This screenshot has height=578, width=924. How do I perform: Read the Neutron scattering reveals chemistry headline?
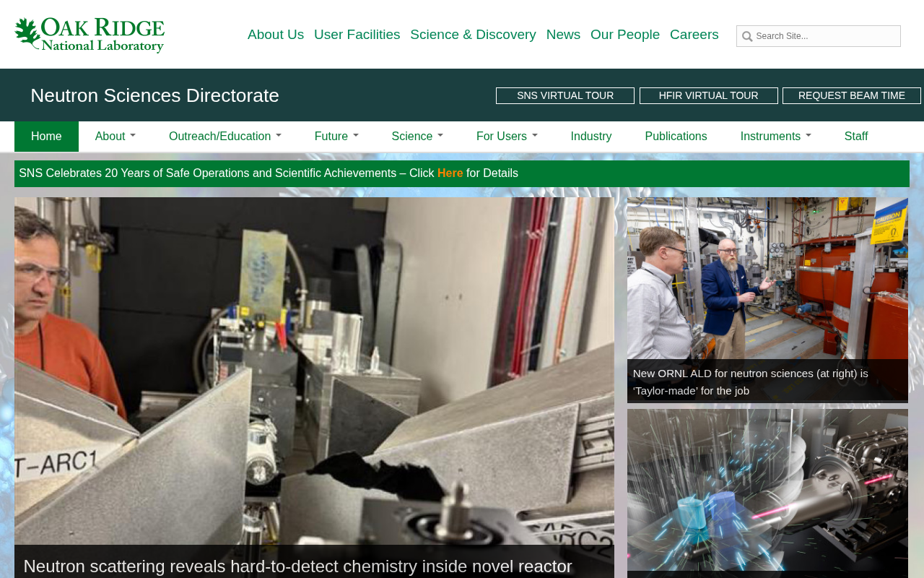tap(297, 566)
